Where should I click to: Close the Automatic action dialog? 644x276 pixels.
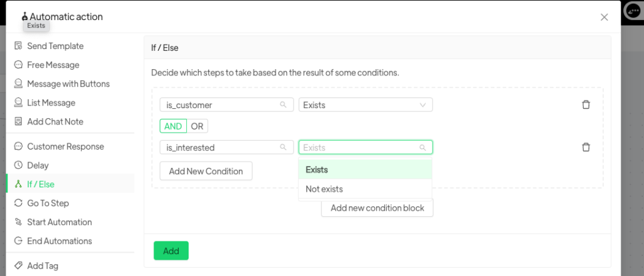[604, 17]
